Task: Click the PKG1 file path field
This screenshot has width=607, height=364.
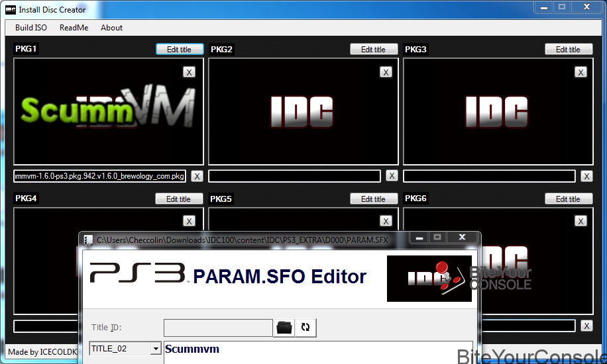Action: (99, 176)
